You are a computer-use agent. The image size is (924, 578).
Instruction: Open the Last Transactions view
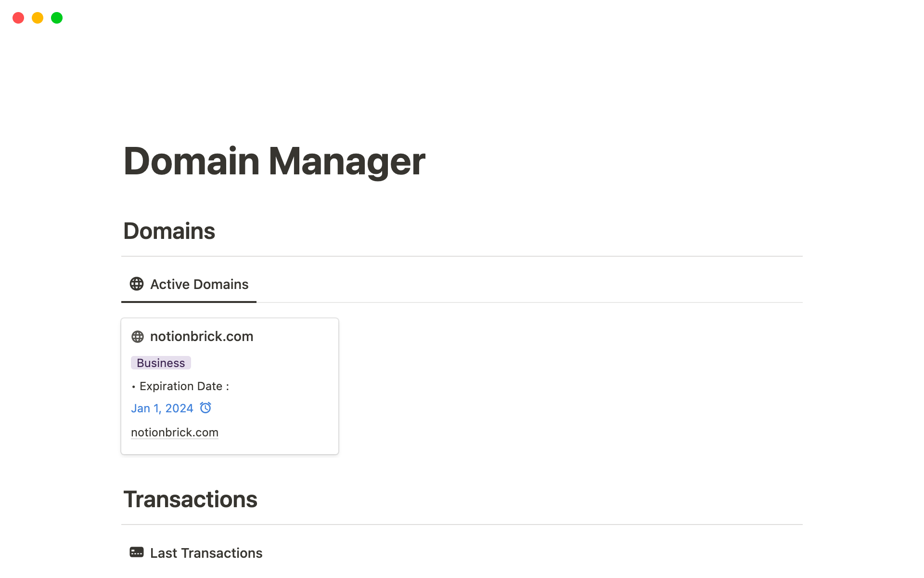point(206,553)
